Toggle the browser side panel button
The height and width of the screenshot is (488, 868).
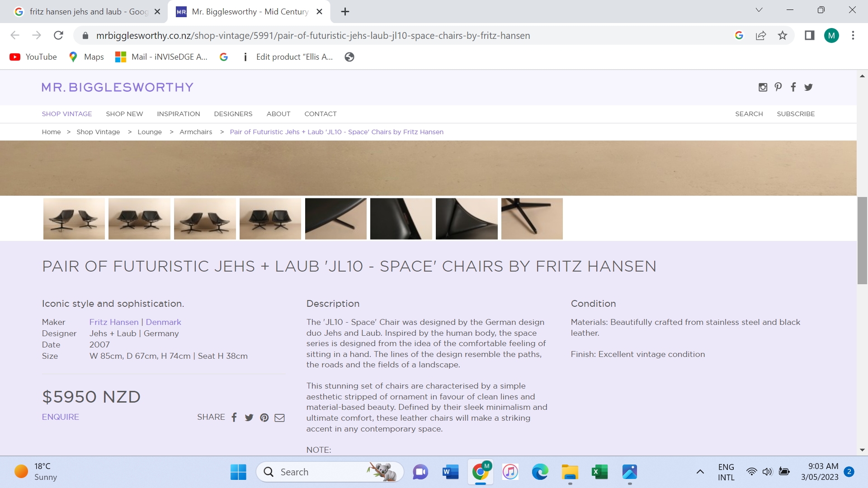809,35
